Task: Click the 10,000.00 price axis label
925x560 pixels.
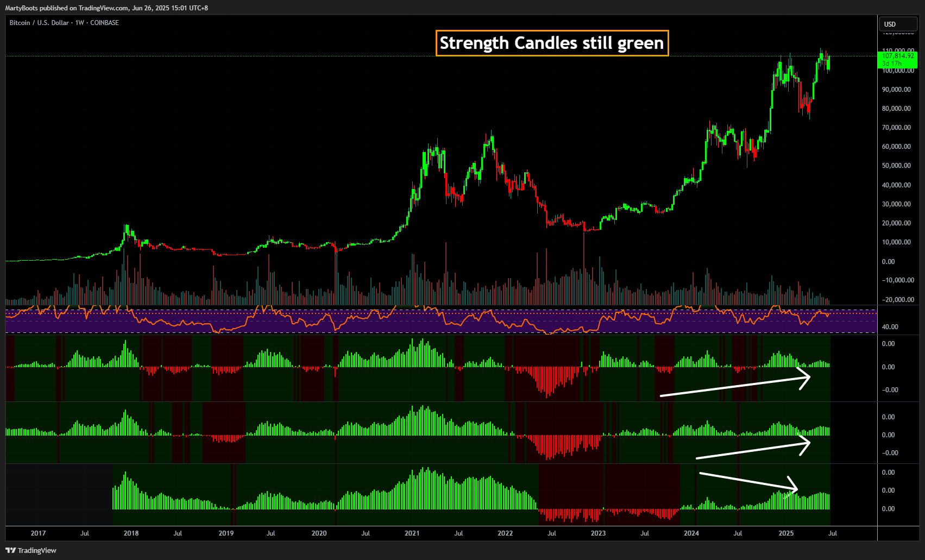Action: click(897, 242)
